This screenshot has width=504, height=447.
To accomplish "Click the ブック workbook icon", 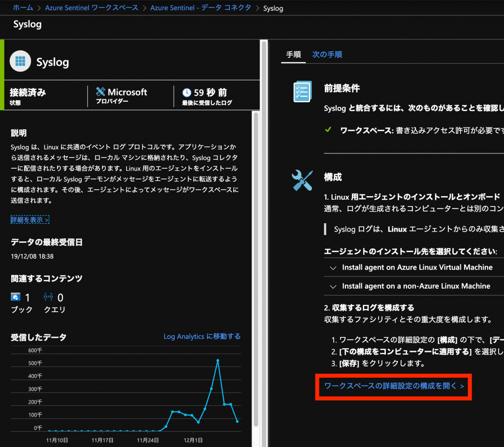I will (15, 297).
